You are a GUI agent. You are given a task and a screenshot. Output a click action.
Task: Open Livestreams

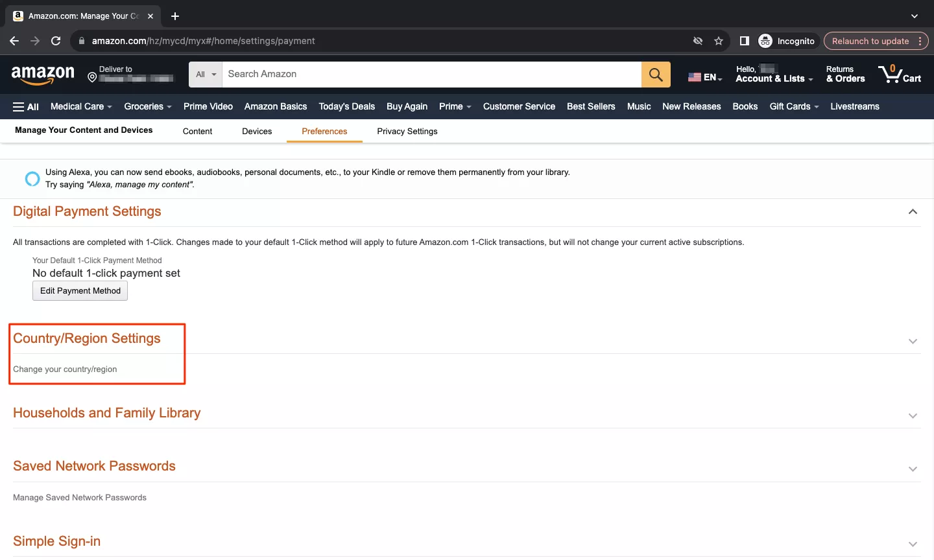coord(855,106)
